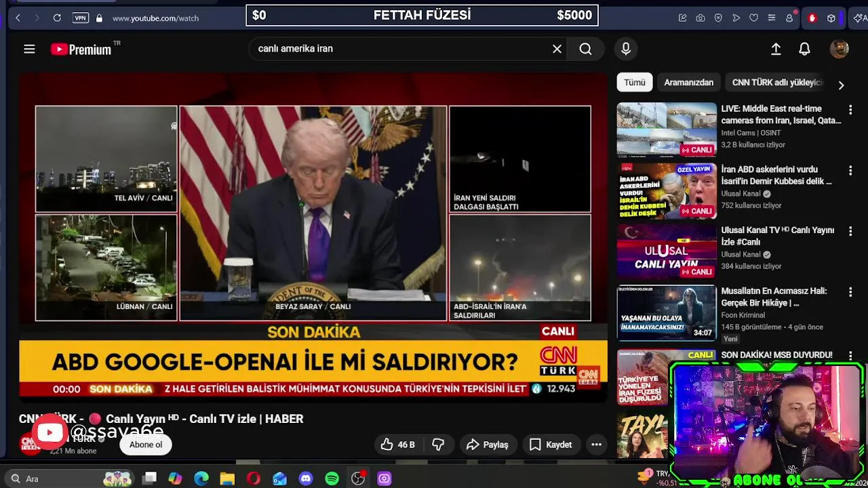868x488 pixels.
Task: Open the extensions cube icon
Action: coord(831,18)
